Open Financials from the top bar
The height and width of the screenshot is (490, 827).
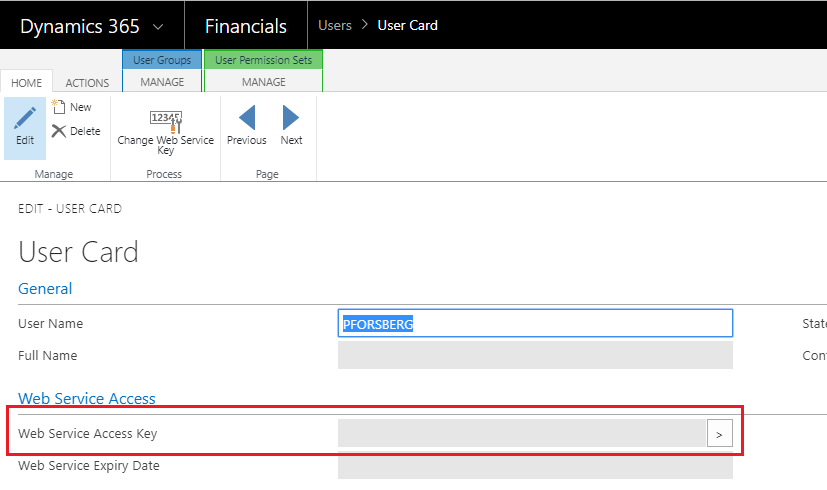(245, 26)
